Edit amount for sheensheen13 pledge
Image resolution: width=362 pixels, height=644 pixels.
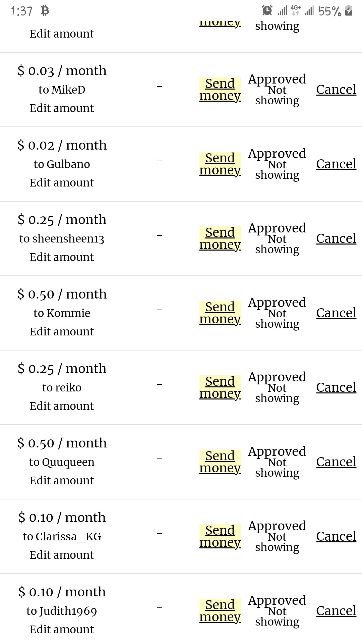(62, 257)
